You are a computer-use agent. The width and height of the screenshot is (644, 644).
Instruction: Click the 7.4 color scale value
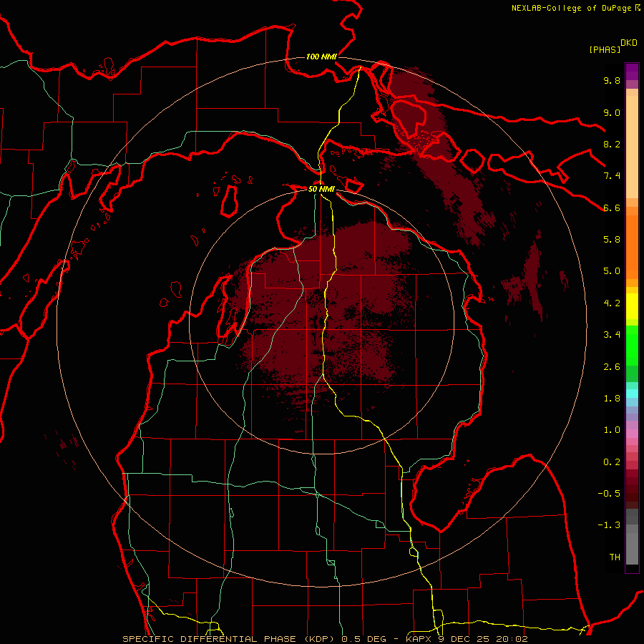(x=612, y=176)
